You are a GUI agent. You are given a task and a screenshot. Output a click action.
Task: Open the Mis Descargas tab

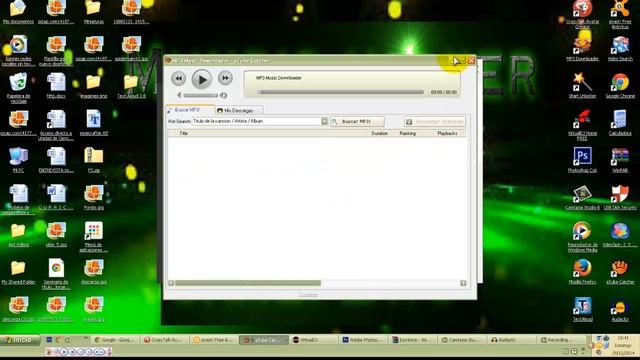click(x=239, y=111)
